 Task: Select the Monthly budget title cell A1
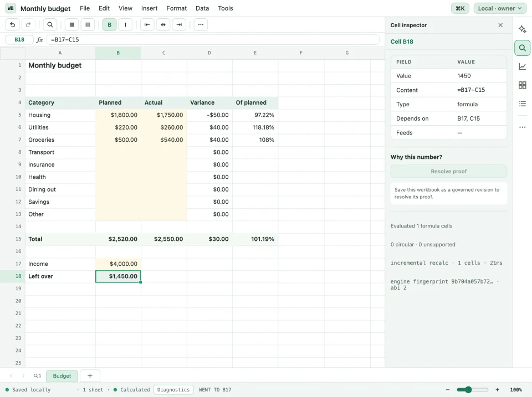(60, 65)
